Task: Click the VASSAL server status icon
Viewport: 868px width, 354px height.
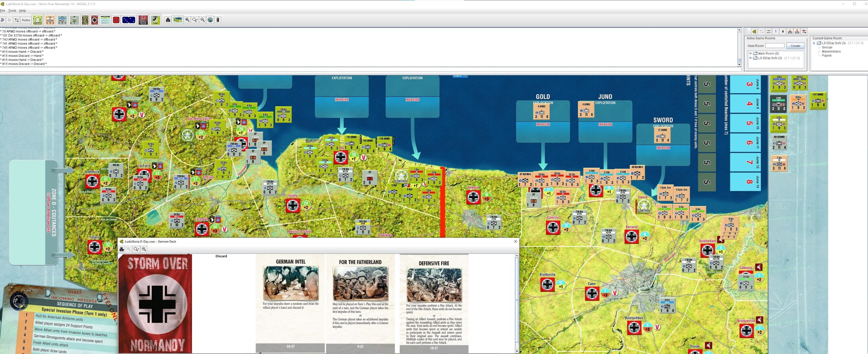Action: point(754,32)
